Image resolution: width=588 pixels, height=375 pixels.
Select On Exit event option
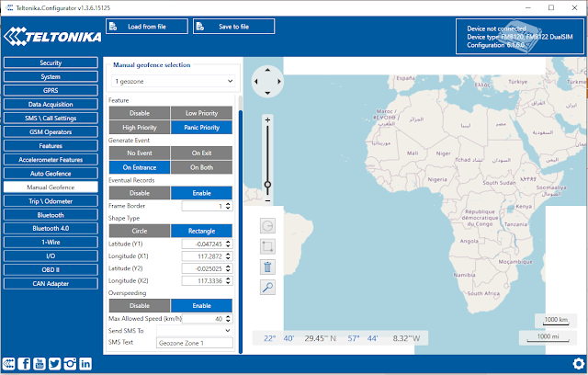pyautogui.click(x=201, y=153)
